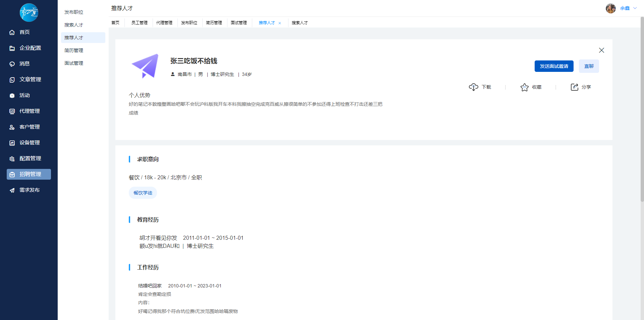Viewport: 644px width, 320px height.
Task: Send interview invitation with 发送面试邀请
Action: pyautogui.click(x=554, y=66)
